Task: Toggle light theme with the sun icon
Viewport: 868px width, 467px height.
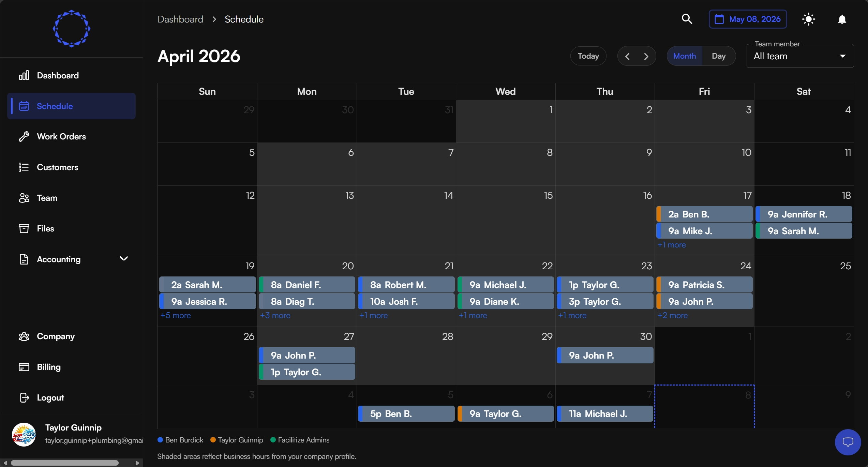Action: point(809,19)
